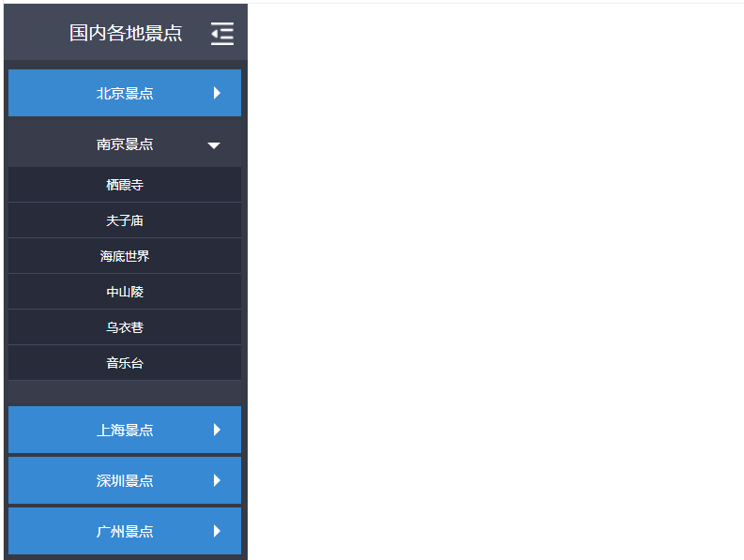Choose the 音乐台 submenu item
The image size is (744, 560).
coord(125,363)
